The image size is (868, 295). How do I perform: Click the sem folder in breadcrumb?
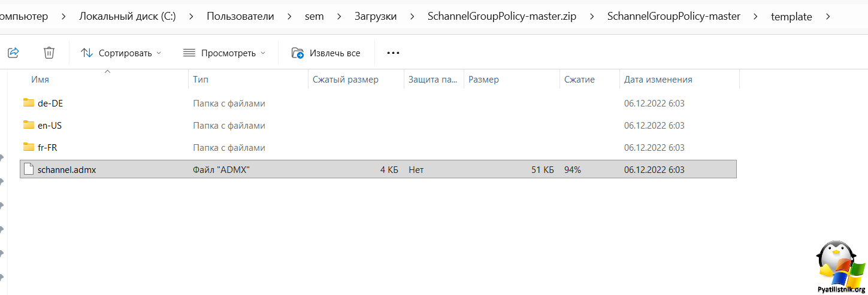[x=314, y=16]
